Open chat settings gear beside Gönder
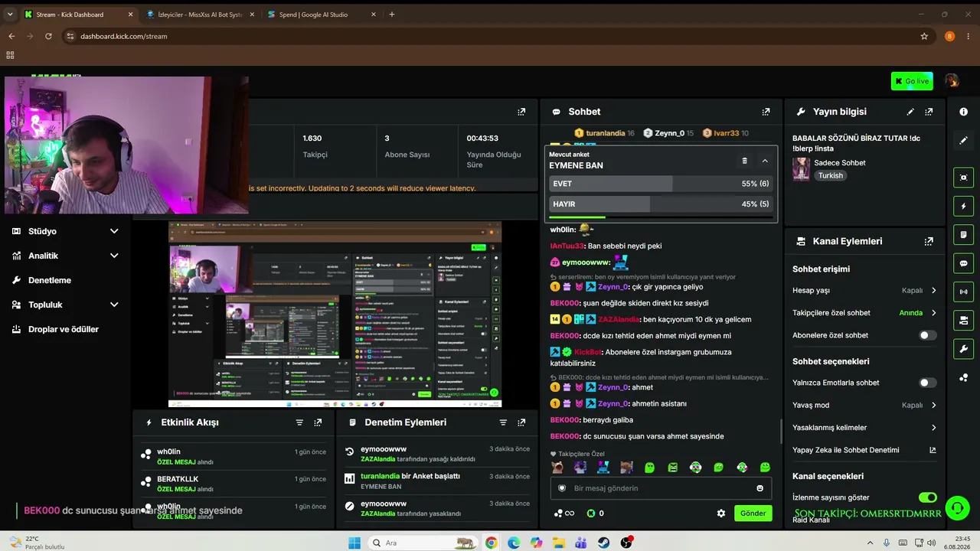The width and height of the screenshot is (980, 551). coord(721,514)
